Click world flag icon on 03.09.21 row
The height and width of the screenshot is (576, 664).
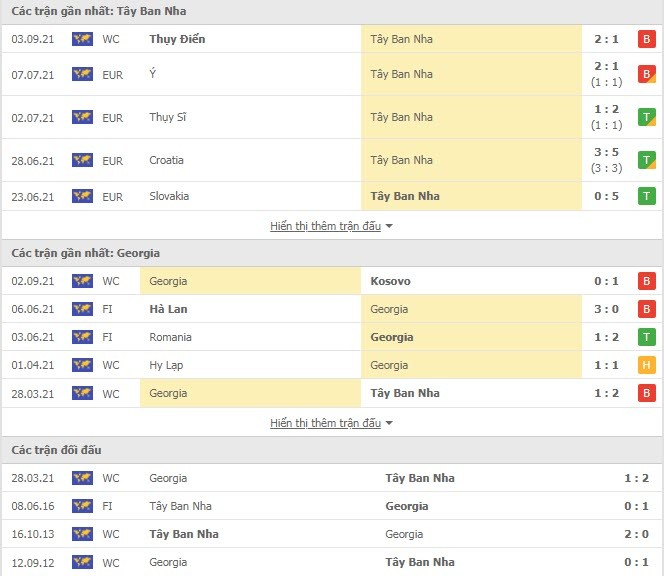pyautogui.click(x=82, y=39)
